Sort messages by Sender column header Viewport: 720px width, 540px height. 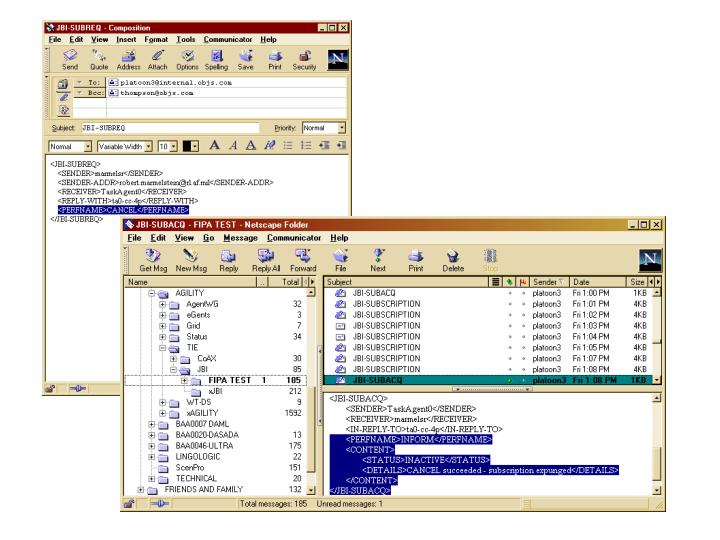pos(549,282)
